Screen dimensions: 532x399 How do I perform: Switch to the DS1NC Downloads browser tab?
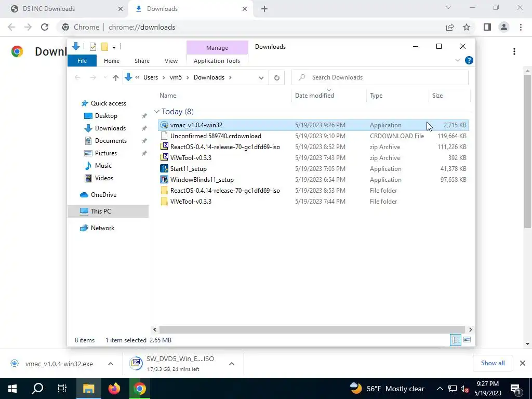coord(64,9)
